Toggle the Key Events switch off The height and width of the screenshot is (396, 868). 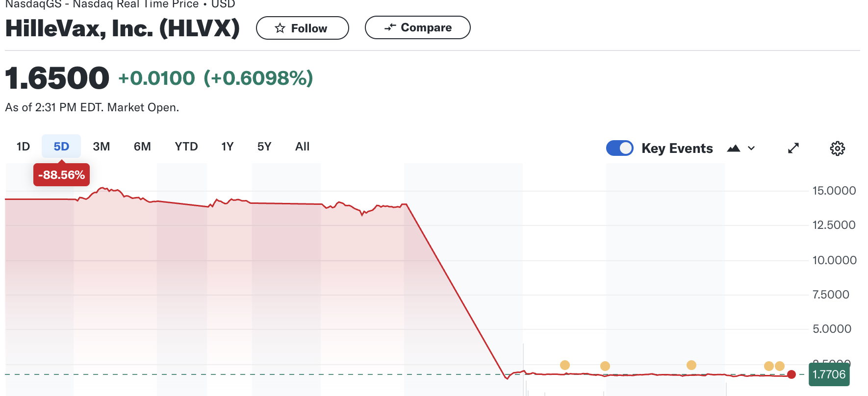pyautogui.click(x=620, y=148)
